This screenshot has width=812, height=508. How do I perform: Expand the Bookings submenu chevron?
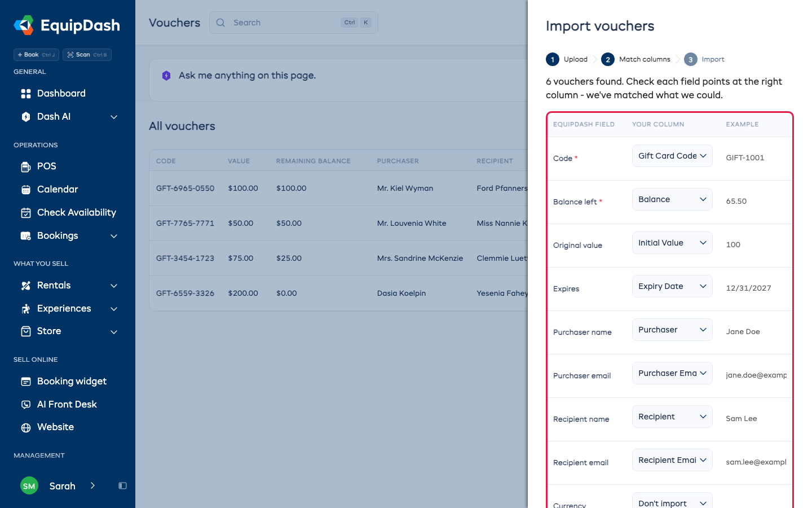point(114,236)
